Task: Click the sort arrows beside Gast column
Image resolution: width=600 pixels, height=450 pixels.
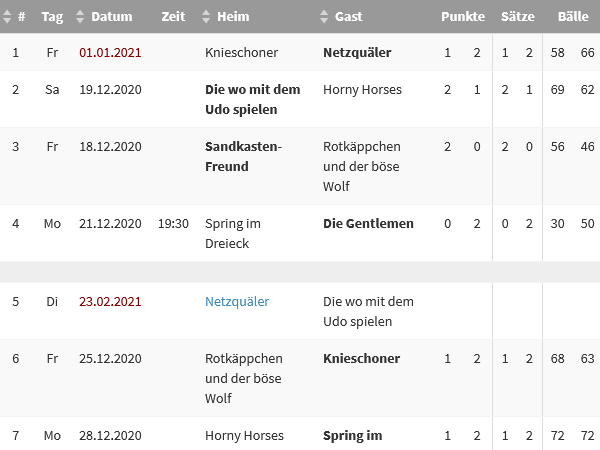Action: (x=324, y=17)
